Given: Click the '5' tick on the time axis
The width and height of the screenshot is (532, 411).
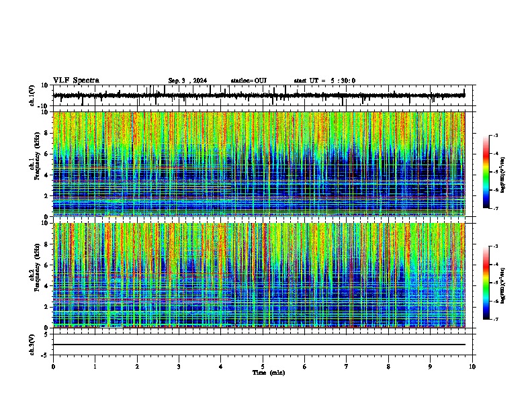Looking at the screenshot, I should tap(263, 367).
